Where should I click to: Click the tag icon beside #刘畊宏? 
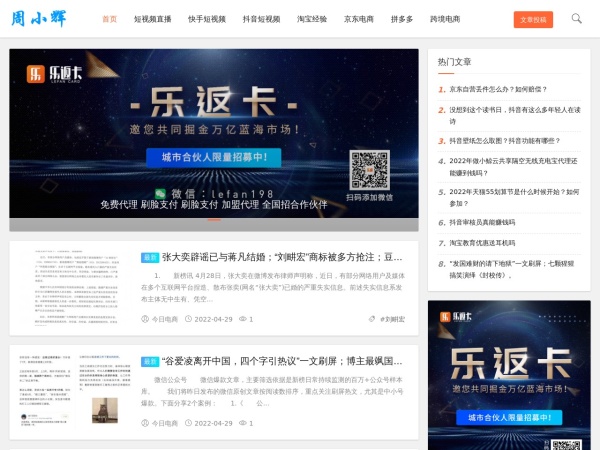372,319
